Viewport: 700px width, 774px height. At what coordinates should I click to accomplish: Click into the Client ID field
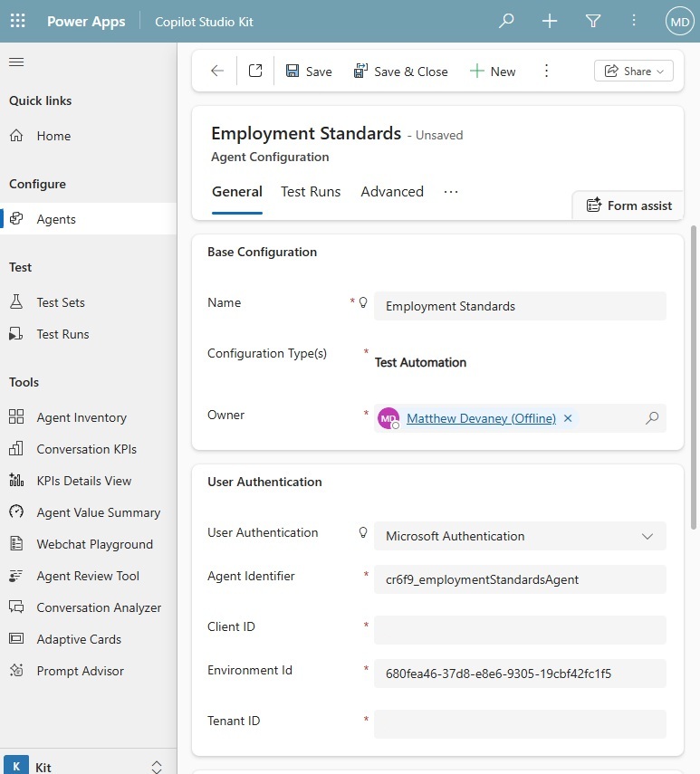[520, 630]
